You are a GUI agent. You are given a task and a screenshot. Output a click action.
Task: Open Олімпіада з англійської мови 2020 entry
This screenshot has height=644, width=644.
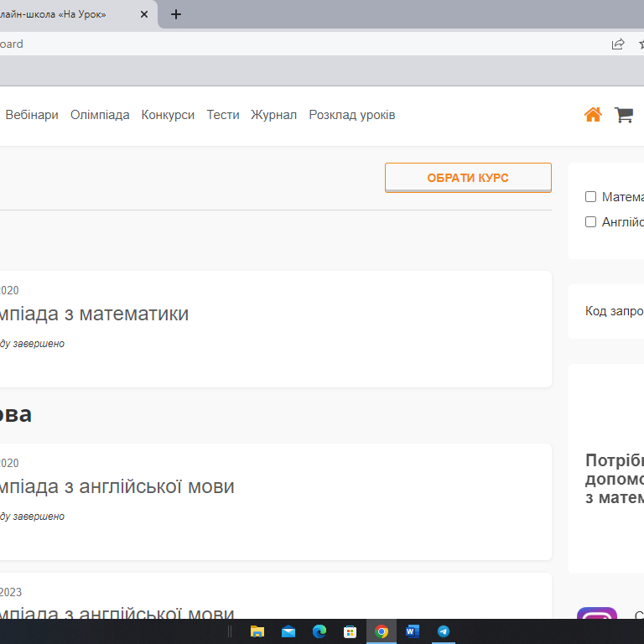point(117,486)
